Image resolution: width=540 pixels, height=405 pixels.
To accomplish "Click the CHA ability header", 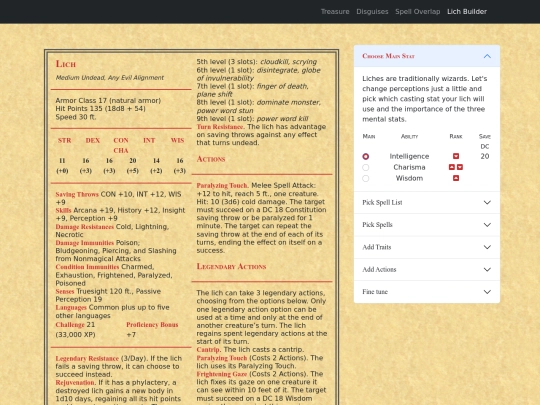I will pos(121,150).
